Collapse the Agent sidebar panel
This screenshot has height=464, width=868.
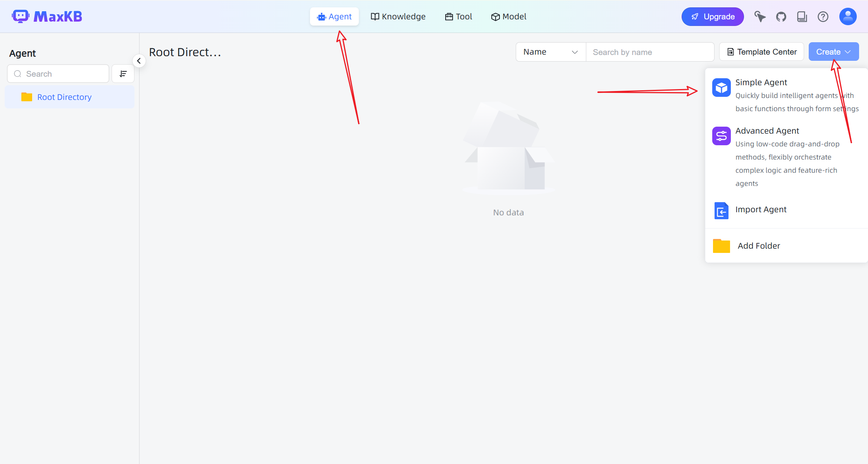139,61
